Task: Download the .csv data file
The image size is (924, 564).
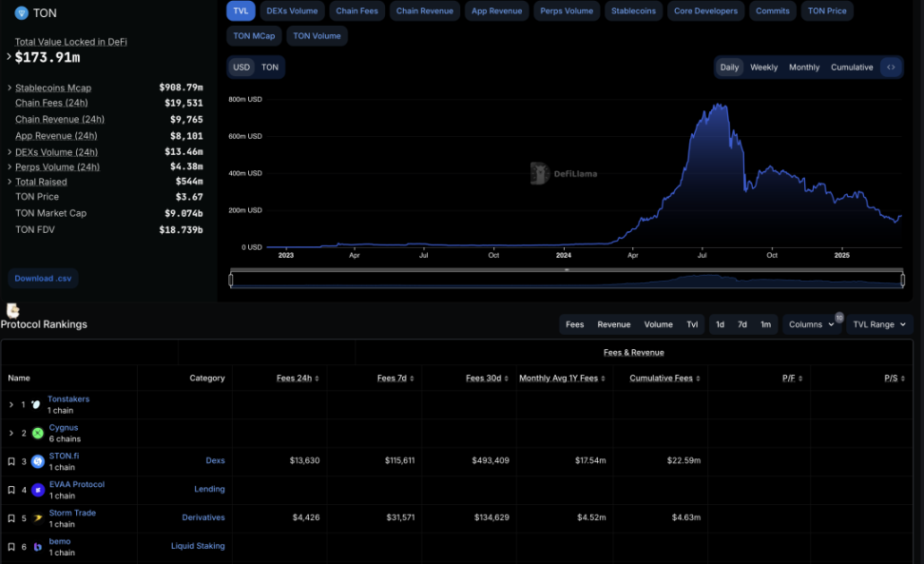Action: click(43, 278)
